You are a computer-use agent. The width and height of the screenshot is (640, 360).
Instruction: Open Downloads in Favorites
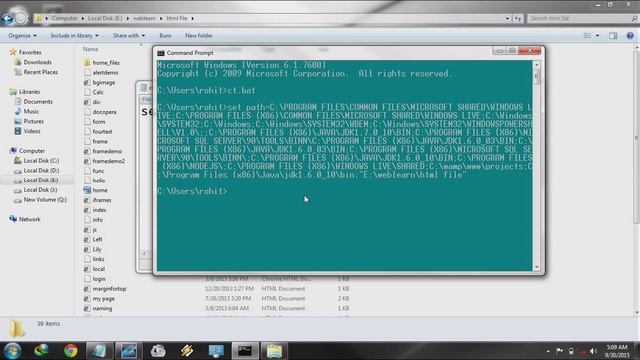click(x=37, y=62)
